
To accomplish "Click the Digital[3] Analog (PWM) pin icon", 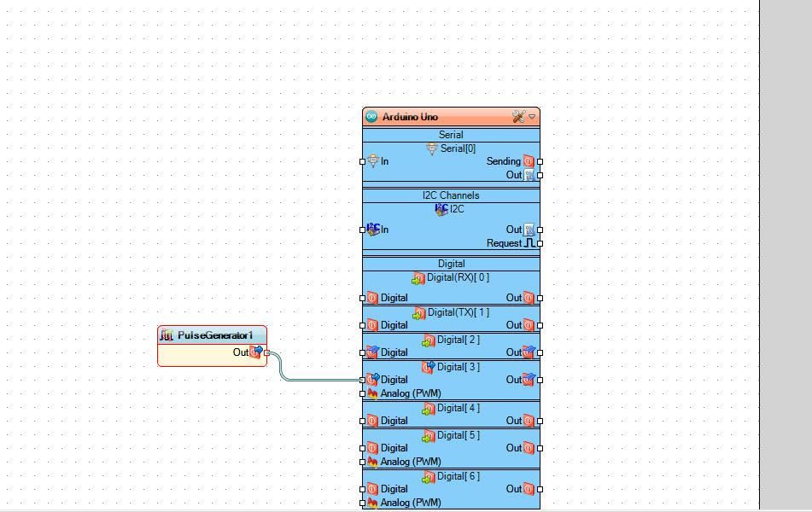I will click(372, 393).
